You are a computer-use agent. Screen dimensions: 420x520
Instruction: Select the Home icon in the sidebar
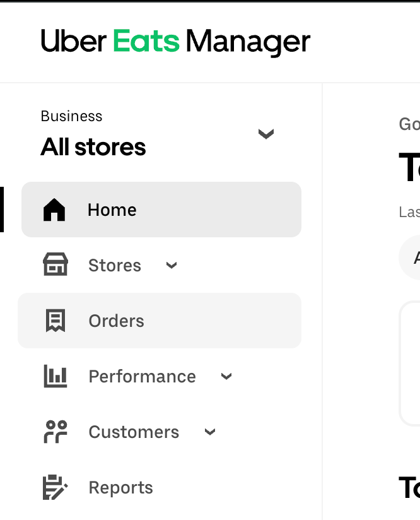pyautogui.click(x=55, y=210)
